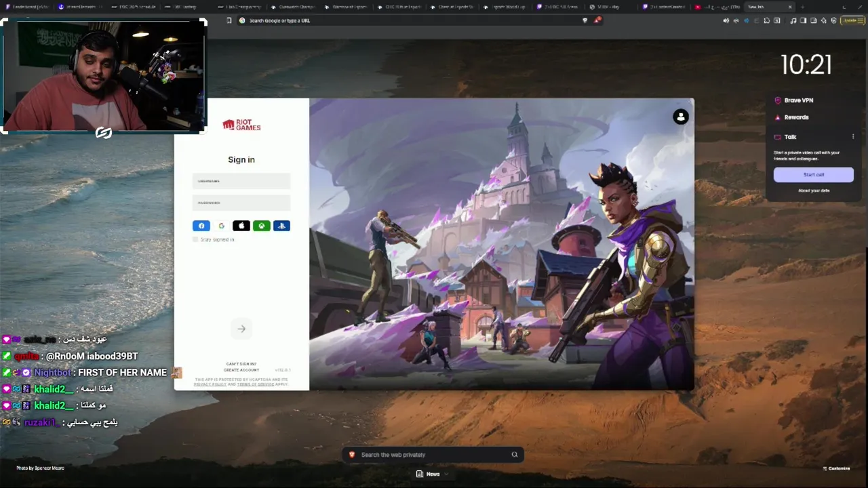Open the News section
The width and height of the screenshot is (868, 488).
click(x=429, y=474)
